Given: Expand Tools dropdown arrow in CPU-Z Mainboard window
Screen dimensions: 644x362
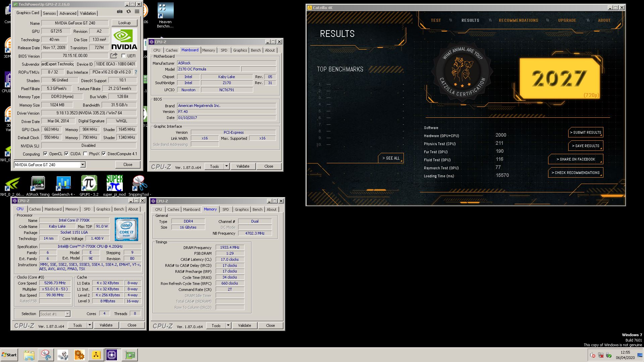Looking at the screenshot, I should pyautogui.click(x=226, y=166).
